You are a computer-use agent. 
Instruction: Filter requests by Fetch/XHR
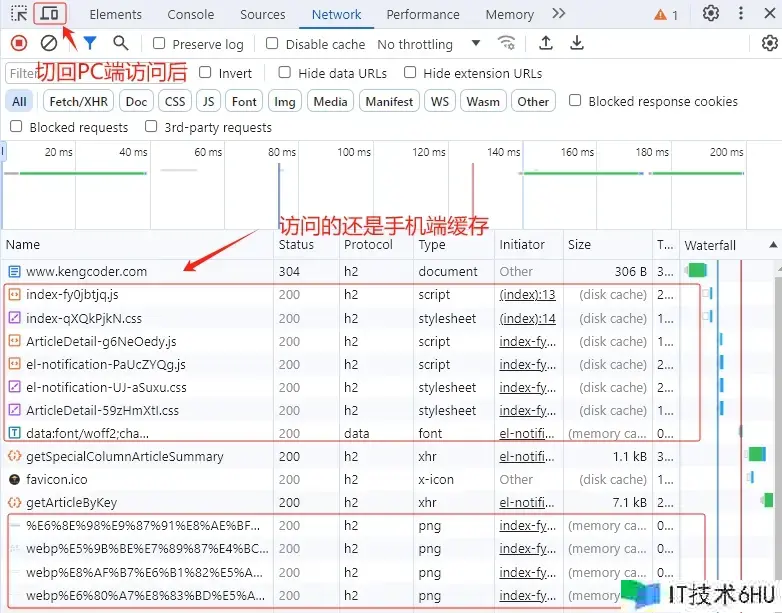(x=78, y=101)
